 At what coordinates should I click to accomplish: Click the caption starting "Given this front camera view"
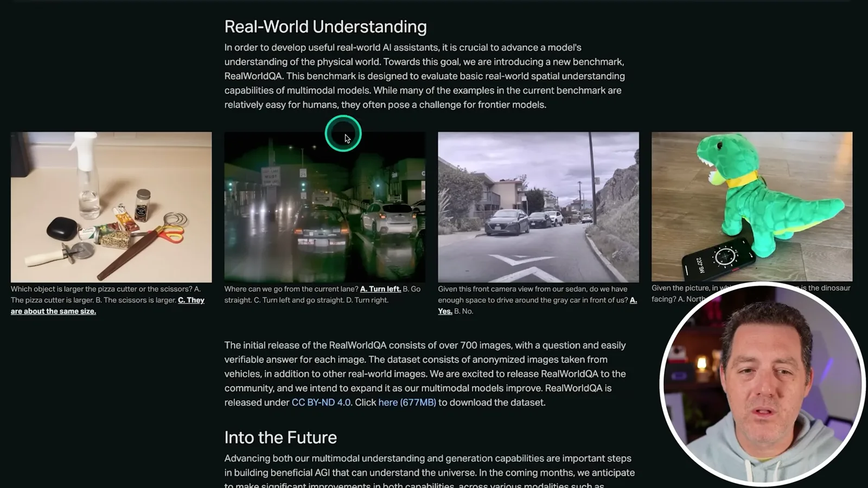click(538, 300)
